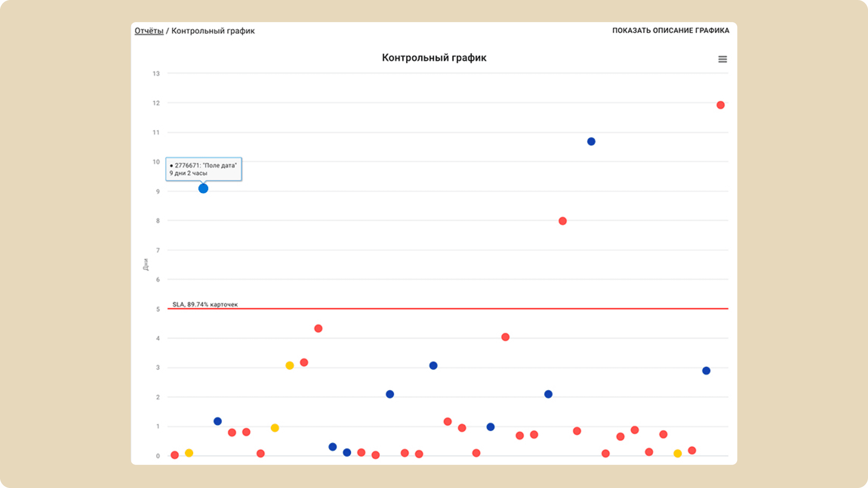The image size is (868, 488).
Task: Click the Контрольный график breadcrumb text
Action: [x=213, y=31]
